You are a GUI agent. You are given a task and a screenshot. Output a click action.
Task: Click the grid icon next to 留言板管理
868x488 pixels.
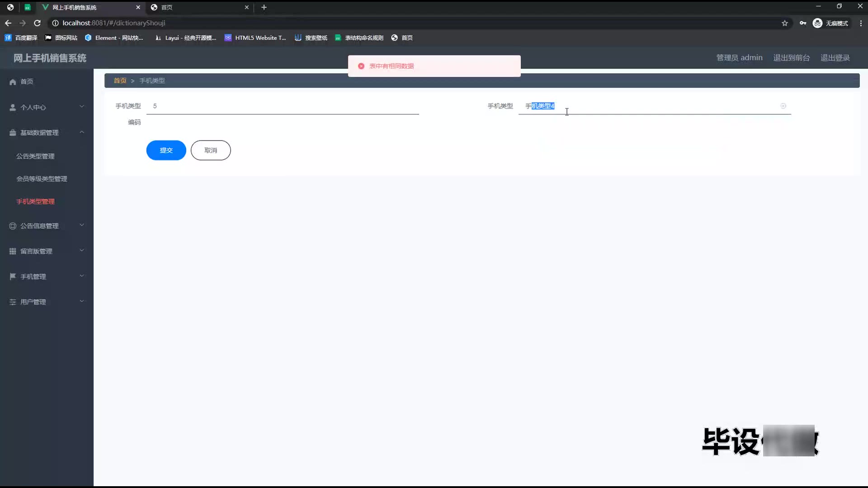[x=13, y=251]
